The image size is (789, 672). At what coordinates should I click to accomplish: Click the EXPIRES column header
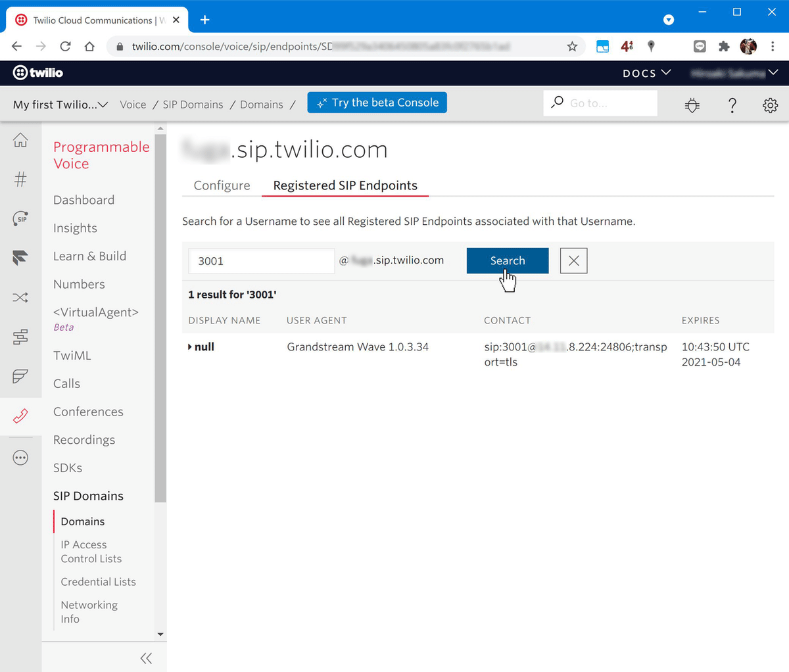coord(700,320)
